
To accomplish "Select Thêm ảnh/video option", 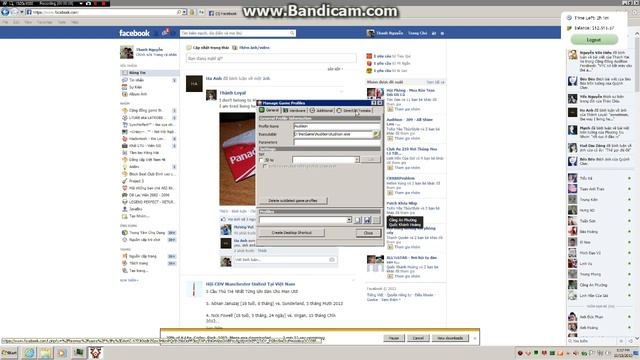I will pyautogui.click(x=251, y=48).
